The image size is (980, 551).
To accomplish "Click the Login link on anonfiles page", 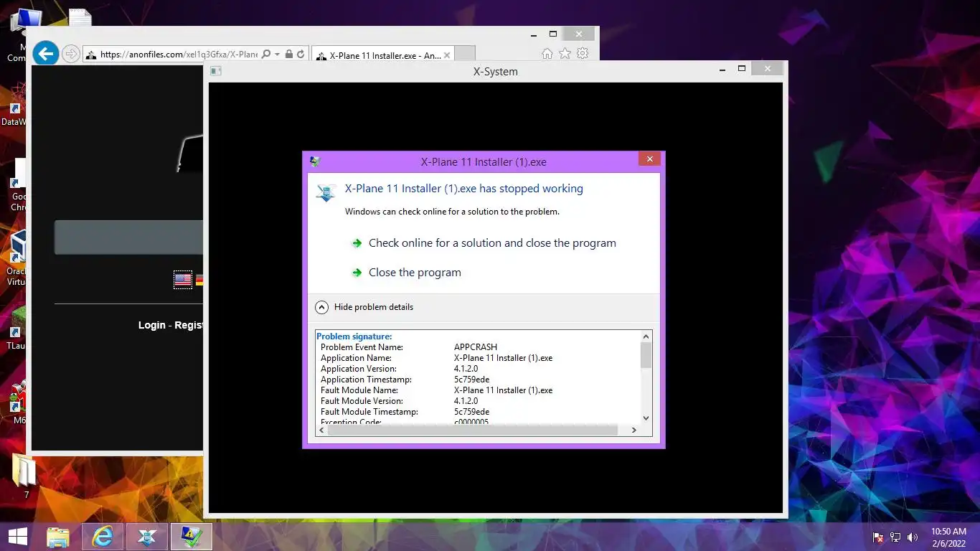I will (151, 325).
